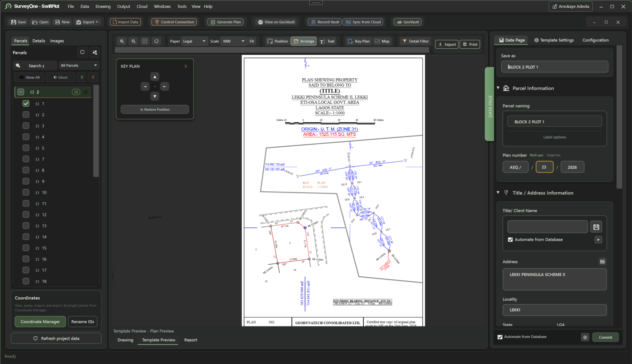Click the Open folder toolbar button
This screenshot has height=364, width=632.
tap(41, 22)
